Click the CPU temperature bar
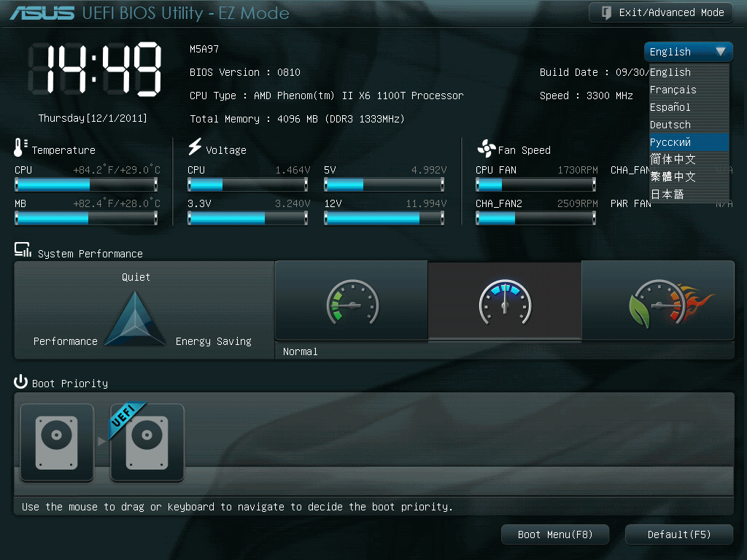This screenshot has height=560, width=747. (x=86, y=184)
